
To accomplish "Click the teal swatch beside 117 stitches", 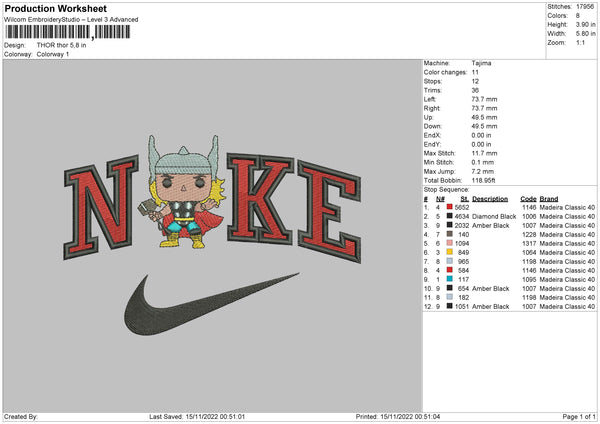I will 450,279.
